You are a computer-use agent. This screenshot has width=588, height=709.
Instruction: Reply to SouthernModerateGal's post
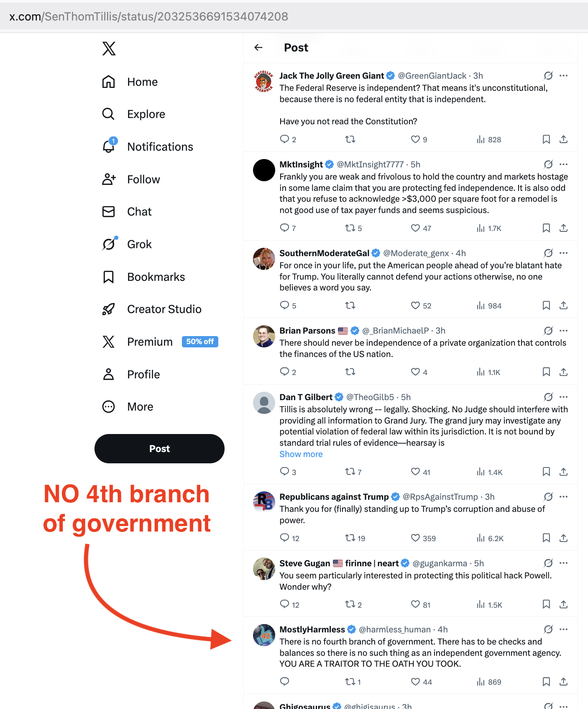point(288,306)
